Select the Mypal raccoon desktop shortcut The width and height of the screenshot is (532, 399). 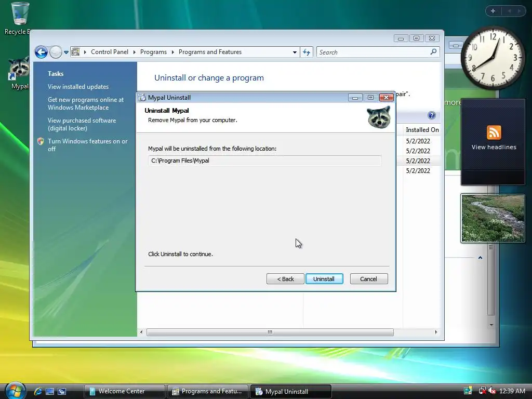[x=19, y=73]
